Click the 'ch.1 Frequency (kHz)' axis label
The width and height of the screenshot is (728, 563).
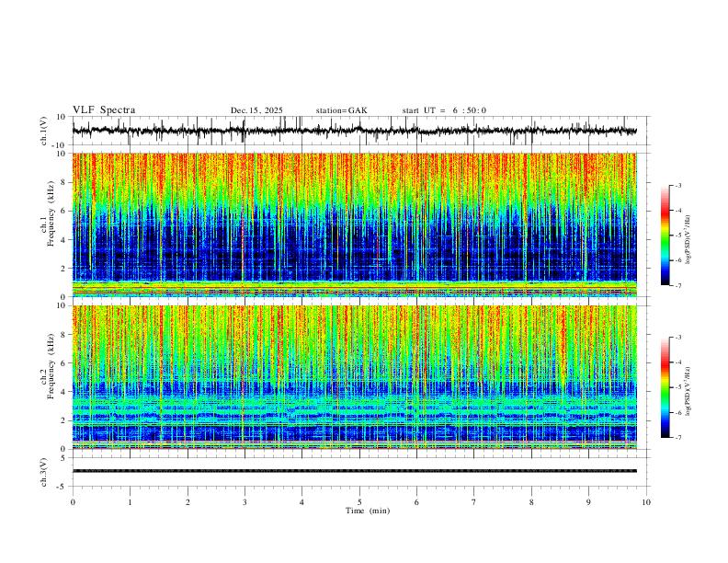coord(48,215)
